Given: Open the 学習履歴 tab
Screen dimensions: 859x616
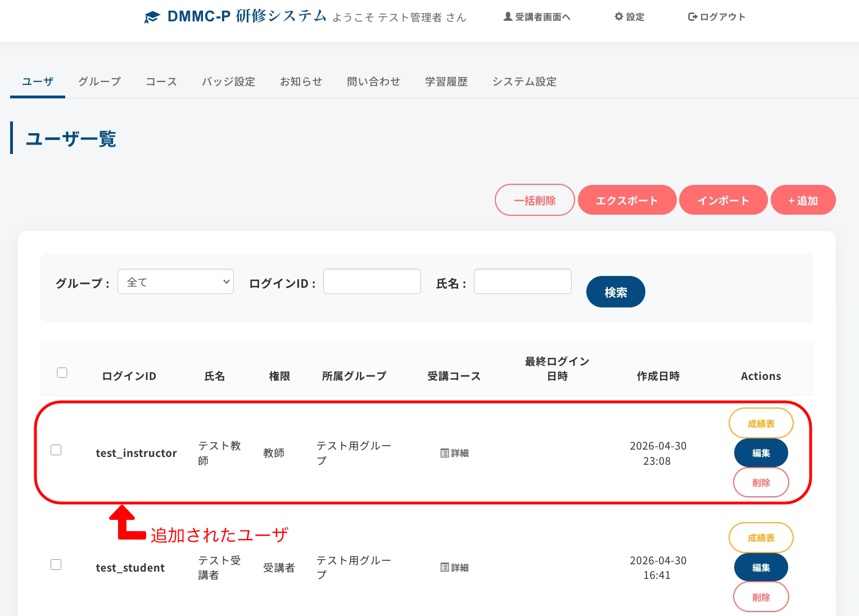Looking at the screenshot, I should tap(446, 81).
